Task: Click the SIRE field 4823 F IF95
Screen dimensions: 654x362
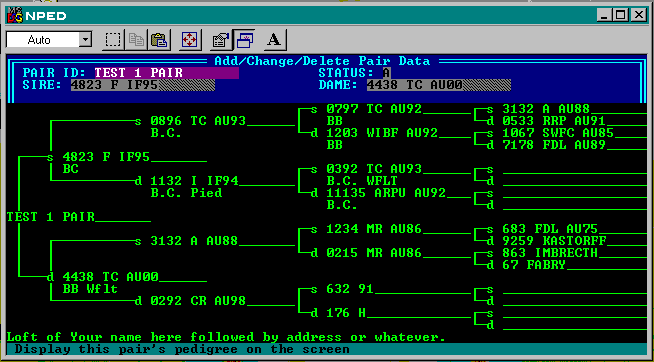Action: click(x=143, y=85)
